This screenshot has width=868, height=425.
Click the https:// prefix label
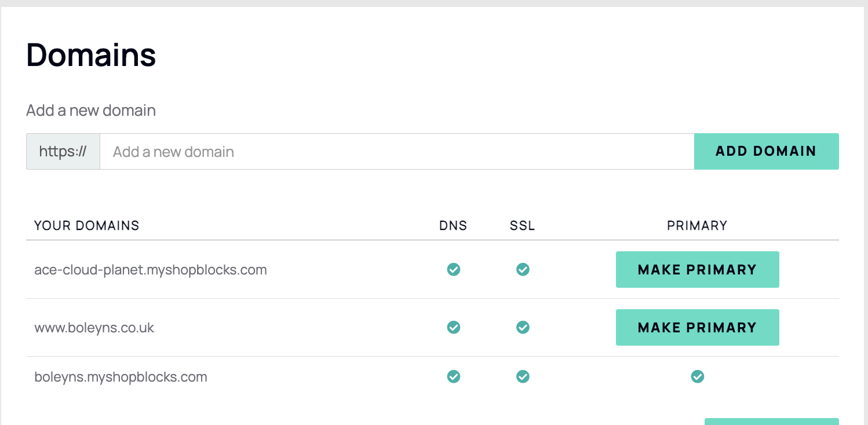tap(63, 151)
